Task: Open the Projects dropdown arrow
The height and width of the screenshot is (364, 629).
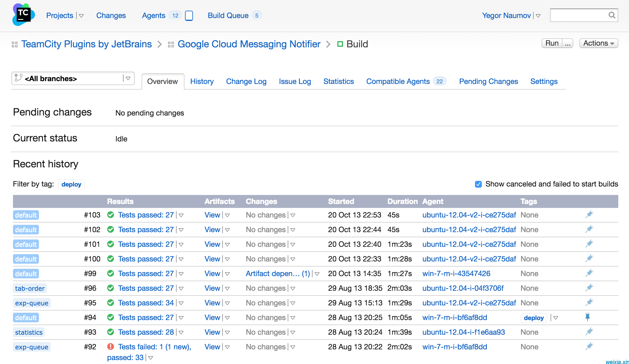Action: (x=81, y=16)
